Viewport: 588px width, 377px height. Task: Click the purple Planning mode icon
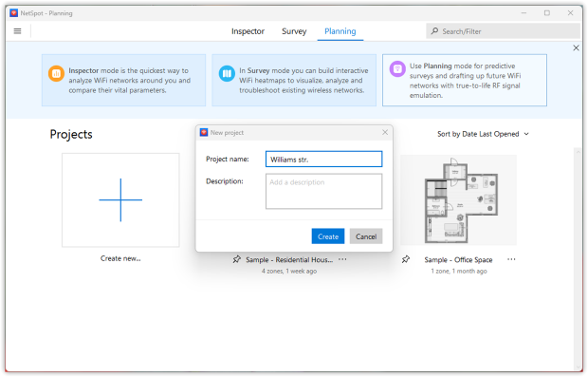397,68
